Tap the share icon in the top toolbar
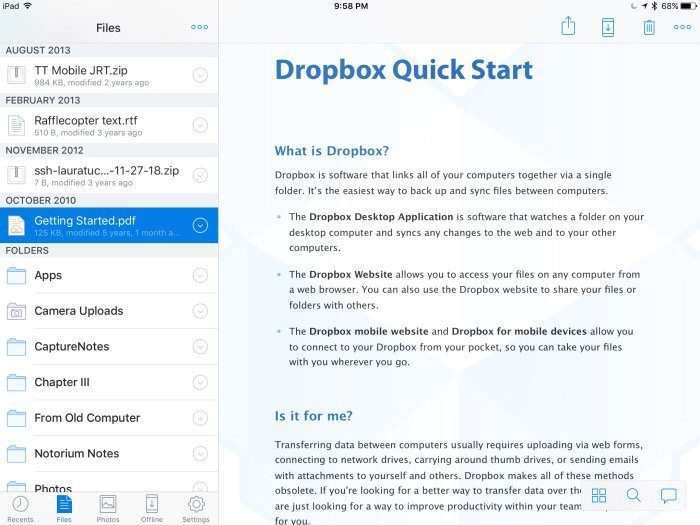This screenshot has height=525, width=700. point(568,26)
